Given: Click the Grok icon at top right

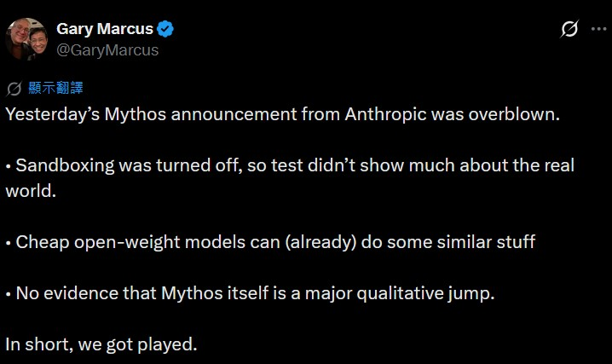Looking at the screenshot, I should (x=570, y=30).
